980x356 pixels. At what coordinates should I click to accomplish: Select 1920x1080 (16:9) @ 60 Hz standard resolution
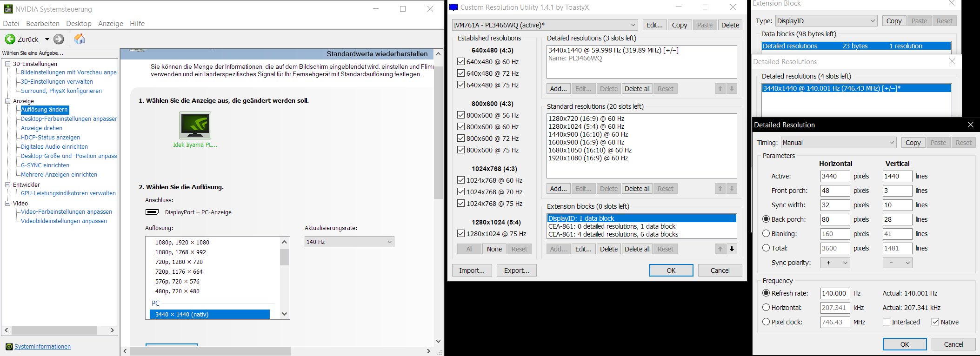[x=588, y=158]
